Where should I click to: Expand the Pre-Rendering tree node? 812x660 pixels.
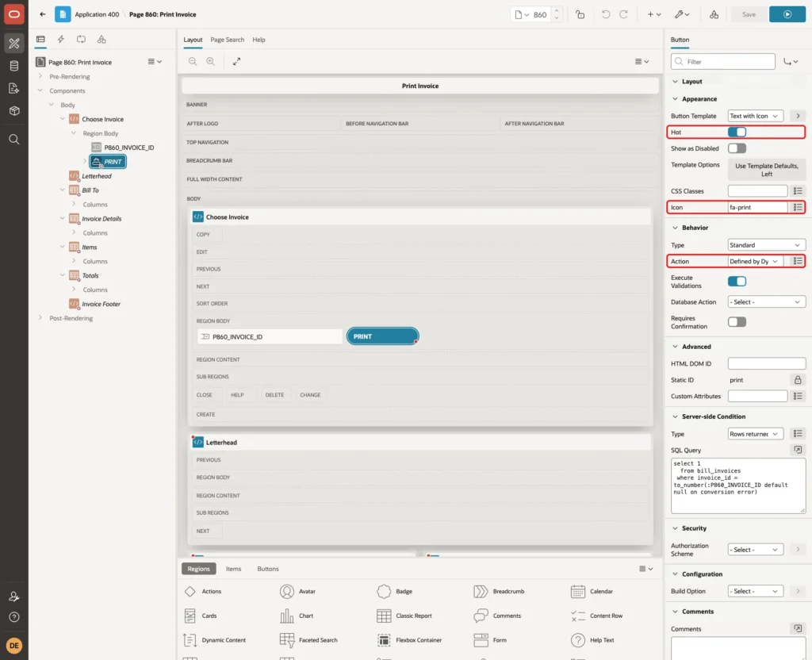tap(40, 76)
